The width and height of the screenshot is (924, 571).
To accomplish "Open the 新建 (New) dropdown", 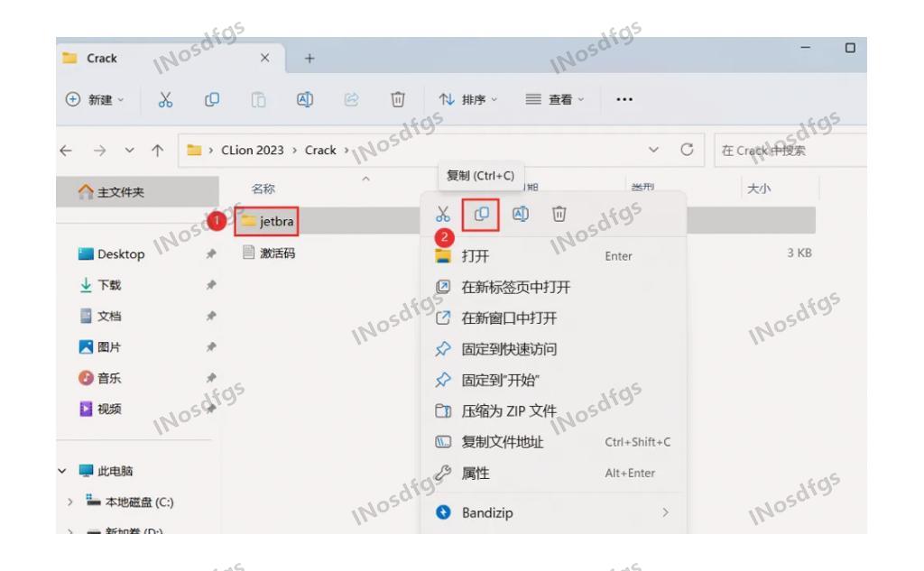I will [x=95, y=99].
